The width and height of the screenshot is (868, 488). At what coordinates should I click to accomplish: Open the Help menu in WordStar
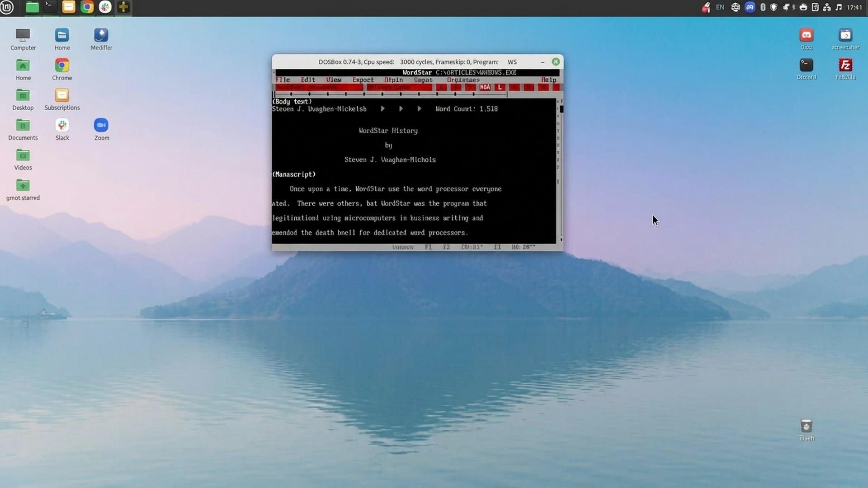[548, 80]
